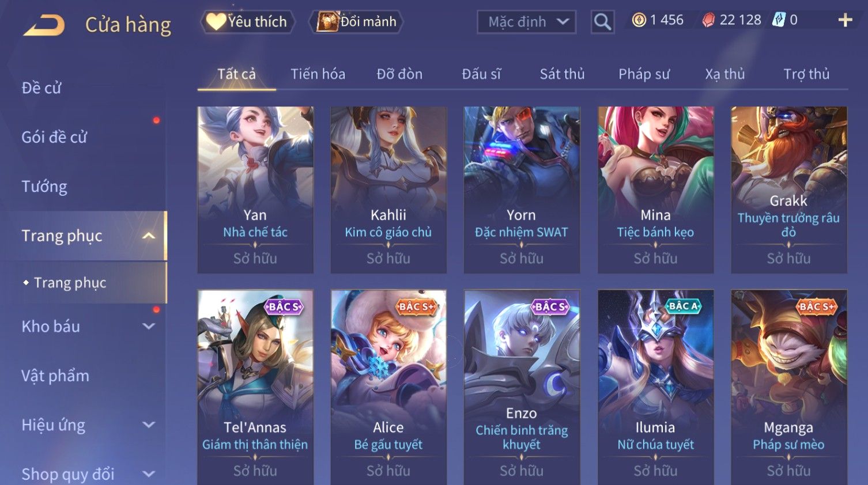Select Ilumia Nữ chúa tuyết skin card
Screen dimensions: 868x485
[x=655, y=387]
